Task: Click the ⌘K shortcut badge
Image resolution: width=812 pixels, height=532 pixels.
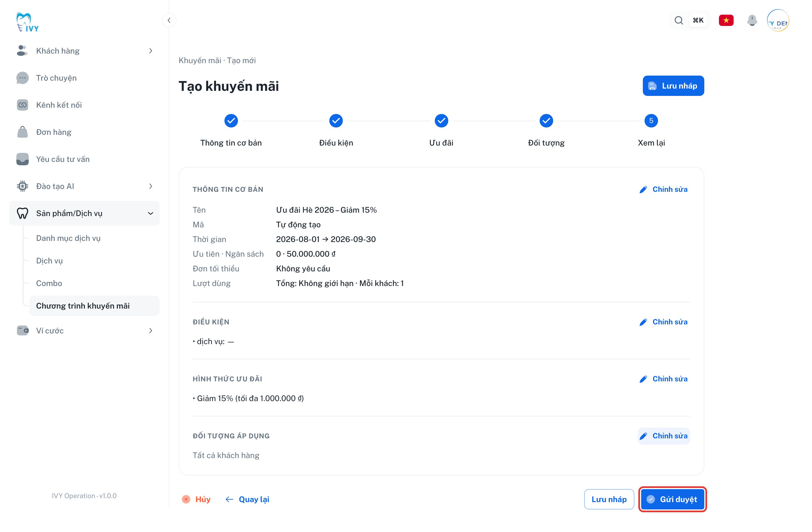Action: click(698, 20)
